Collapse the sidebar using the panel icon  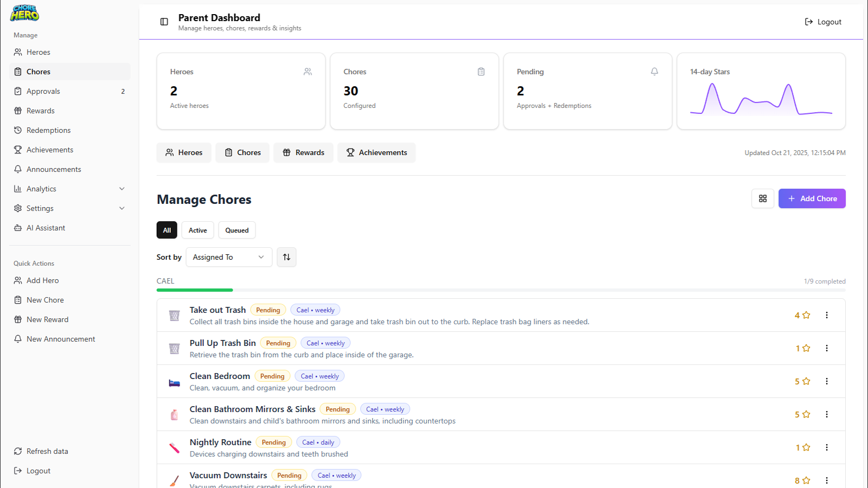click(x=164, y=22)
